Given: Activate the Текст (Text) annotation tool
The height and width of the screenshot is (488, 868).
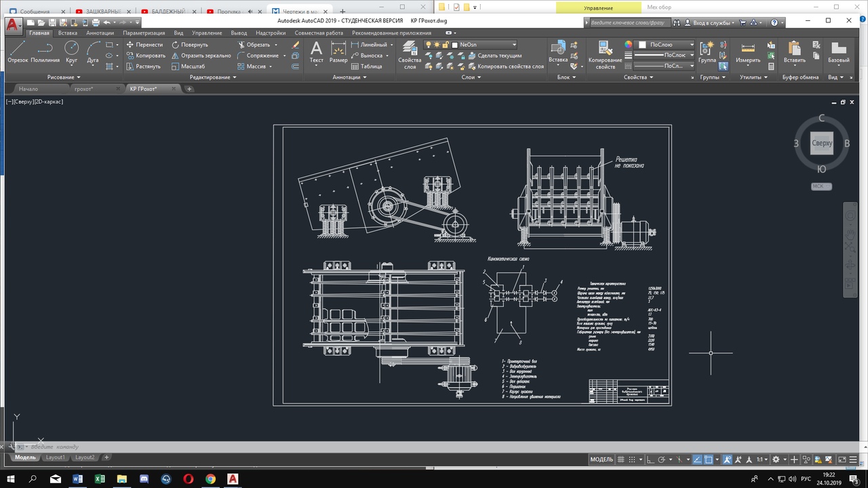Looking at the screenshot, I should click(x=316, y=52).
